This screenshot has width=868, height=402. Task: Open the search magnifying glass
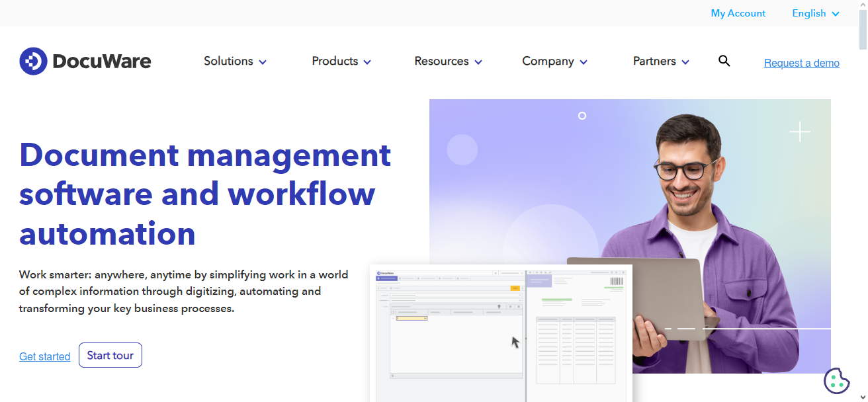pyautogui.click(x=724, y=60)
